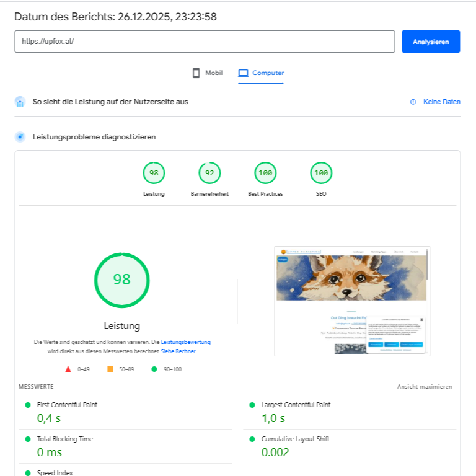Open the Best Practices score 100 gauge
The height and width of the screenshot is (476, 476).
coord(265,174)
